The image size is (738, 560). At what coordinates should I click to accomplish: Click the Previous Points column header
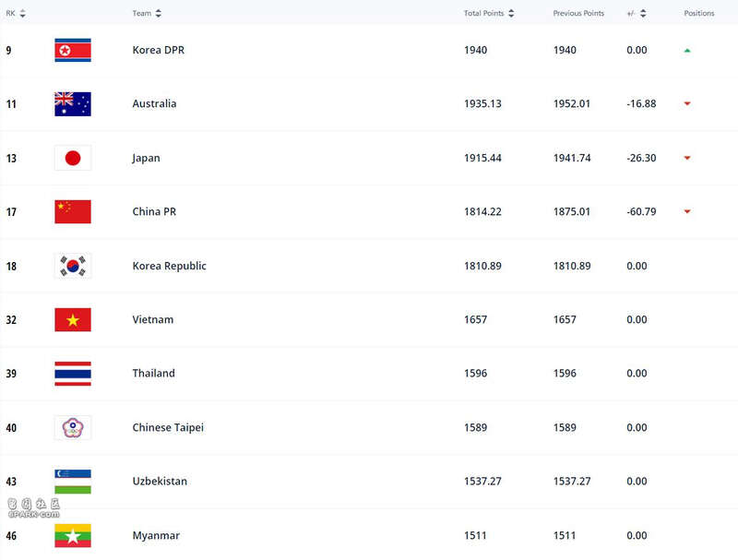(x=578, y=13)
